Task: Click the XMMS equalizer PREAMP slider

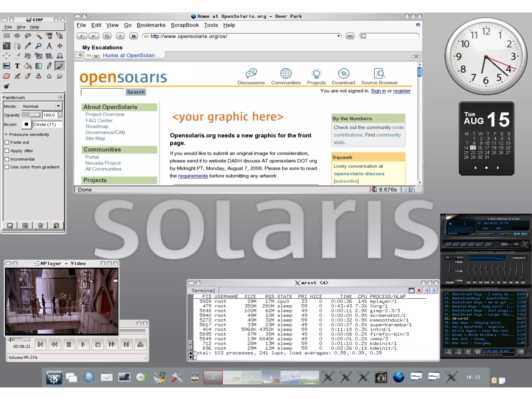Action: (x=450, y=271)
